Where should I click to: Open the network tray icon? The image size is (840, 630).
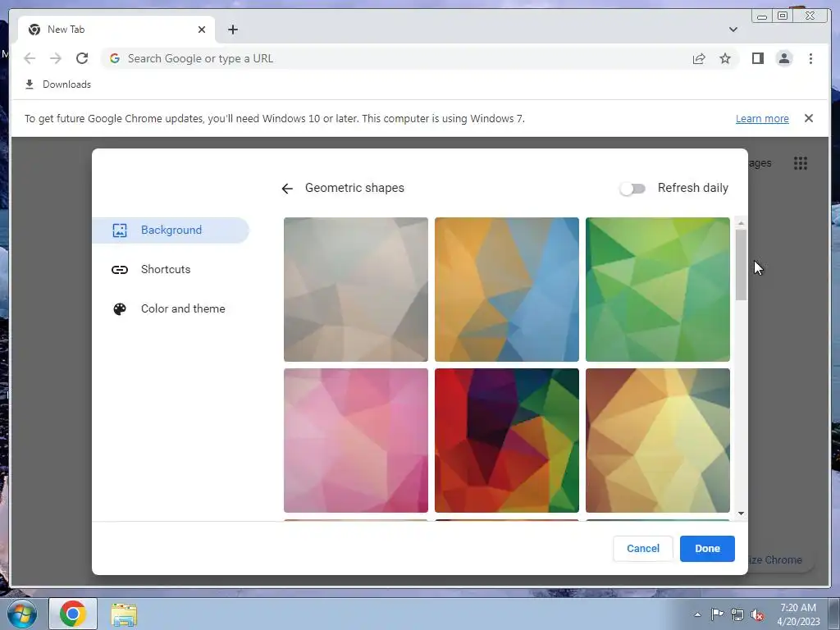737,614
